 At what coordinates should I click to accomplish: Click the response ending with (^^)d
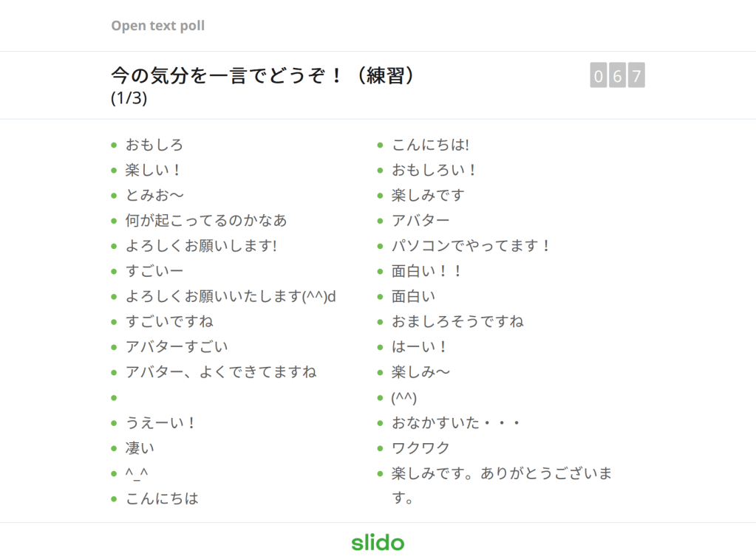[231, 296]
